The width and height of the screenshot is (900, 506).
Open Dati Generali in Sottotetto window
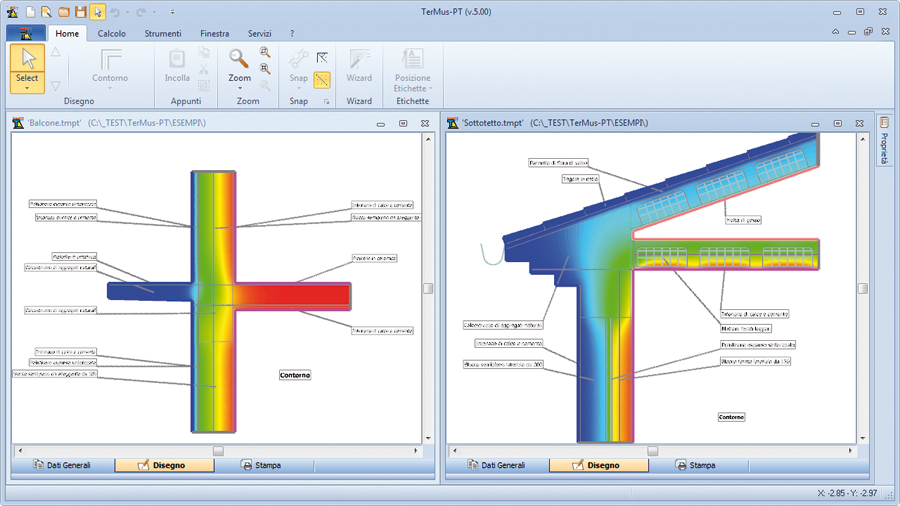pyautogui.click(x=494, y=465)
